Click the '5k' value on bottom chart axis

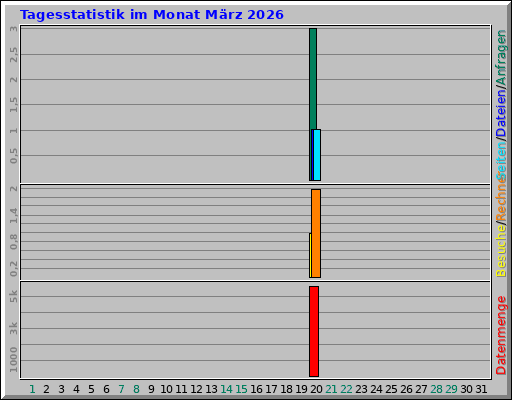click(14, 296)
